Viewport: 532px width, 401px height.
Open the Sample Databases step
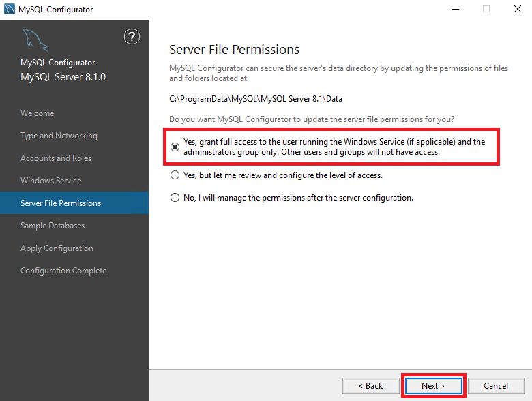[53, 226]
